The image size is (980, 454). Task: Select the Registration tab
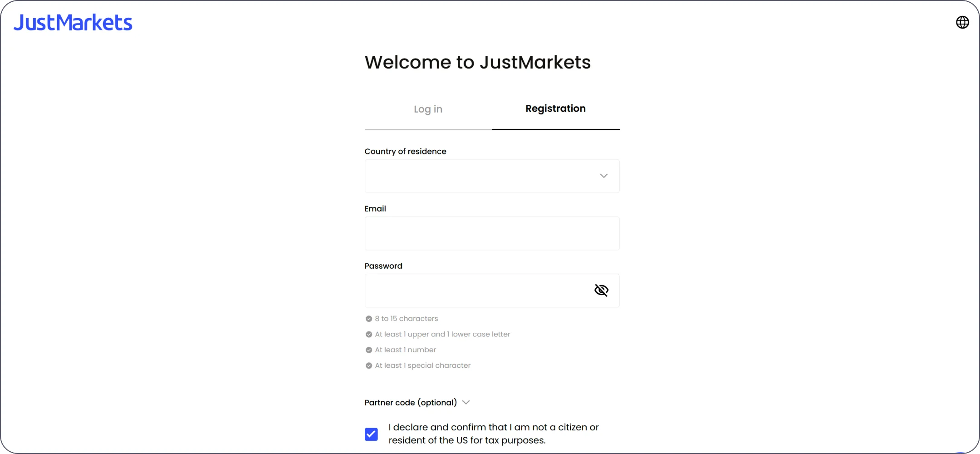(x=555, y=109)
